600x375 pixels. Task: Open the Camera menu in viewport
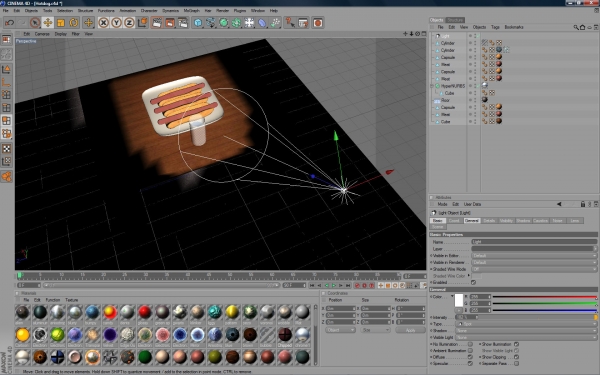pos(42,34)
